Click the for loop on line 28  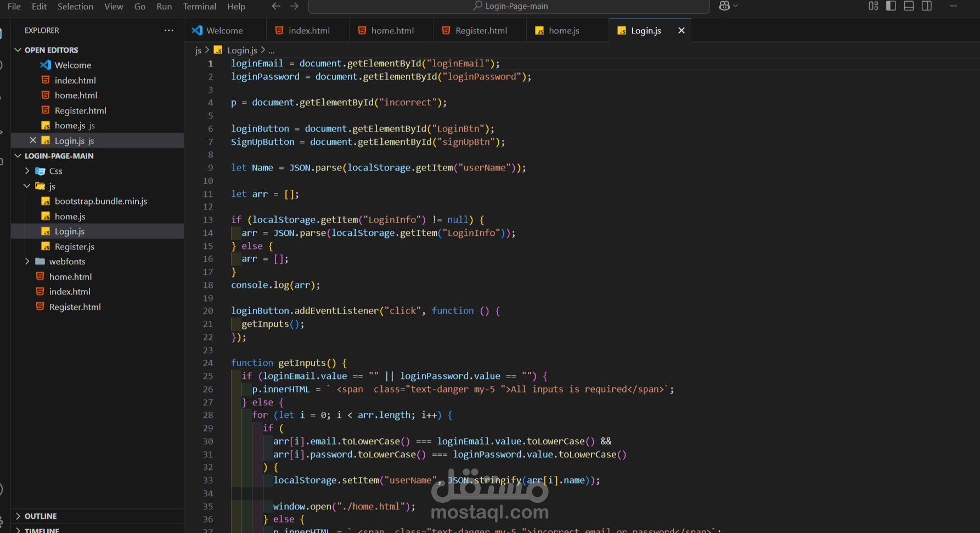point(352,415)
